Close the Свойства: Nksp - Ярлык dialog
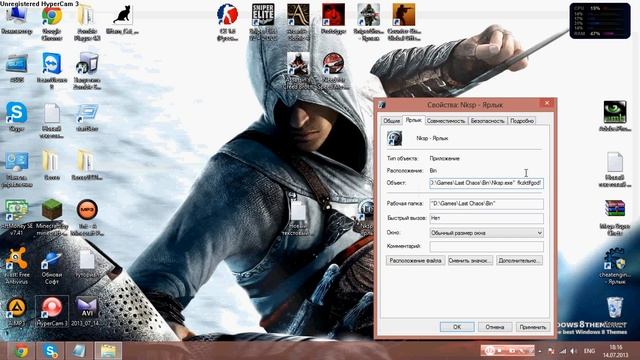This screenshot has width=640, height=360. point(547,103)
